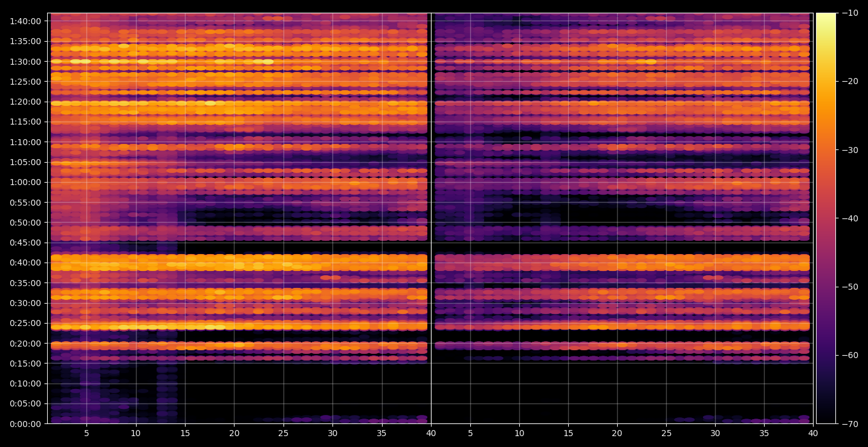Select the −60 colorbar tick label
This screenshot has height=447, width=868.
pyautogui.click(x=850, y=355)
